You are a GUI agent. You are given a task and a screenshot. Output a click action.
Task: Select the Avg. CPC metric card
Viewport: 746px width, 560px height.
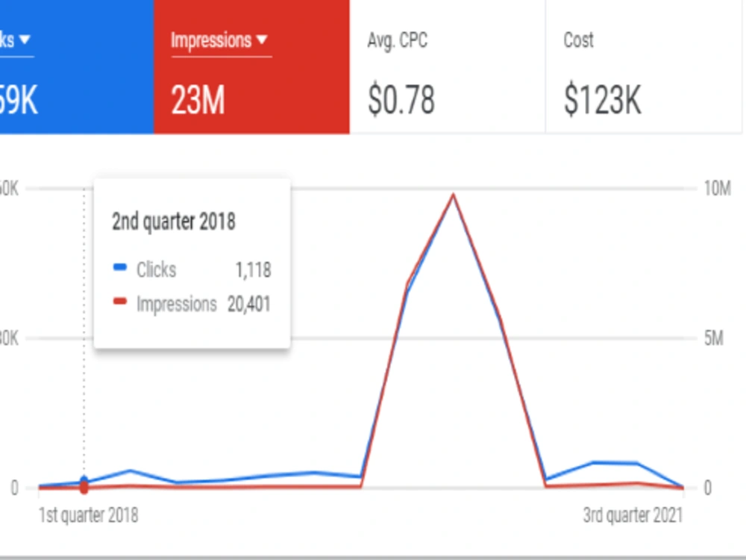[x=447, y=66]
